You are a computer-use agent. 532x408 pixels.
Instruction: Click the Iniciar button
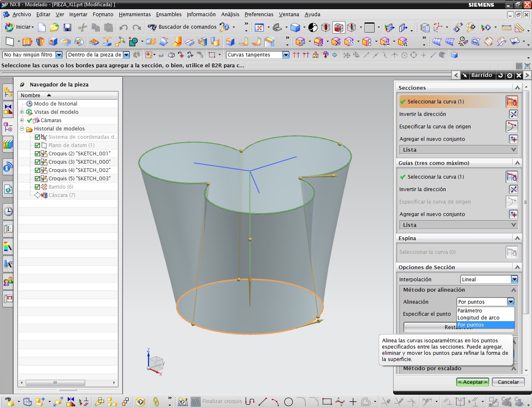pos(20,27)
